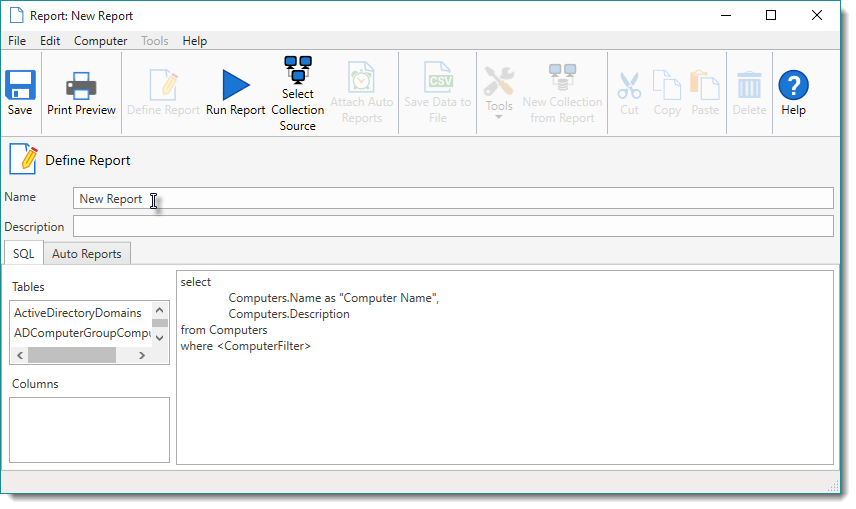Click the Define Report toolbar icon
The image size is (856, 509).
pos(163,86)
